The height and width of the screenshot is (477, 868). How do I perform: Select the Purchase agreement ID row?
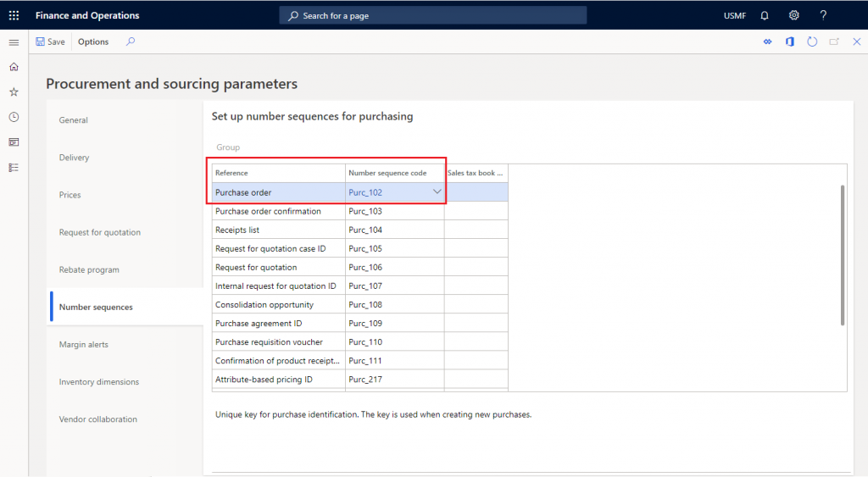click(x=359, y=323)
